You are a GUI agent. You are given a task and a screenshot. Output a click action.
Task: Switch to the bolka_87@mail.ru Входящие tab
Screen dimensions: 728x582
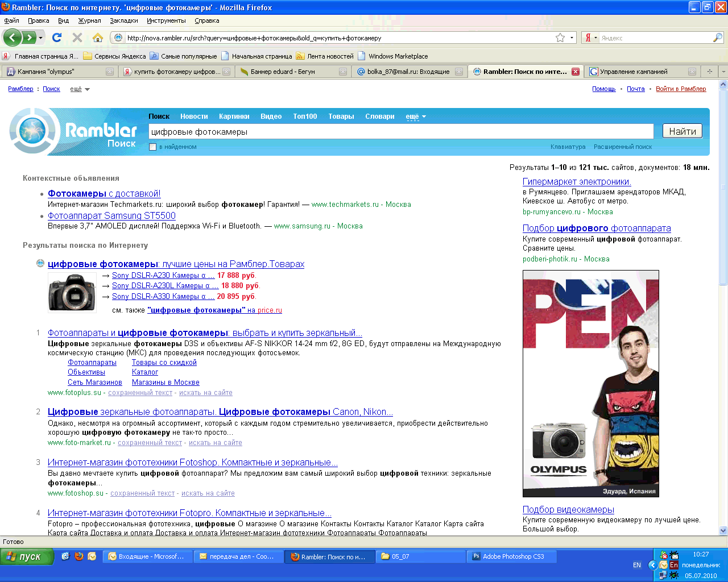point(408,72)
